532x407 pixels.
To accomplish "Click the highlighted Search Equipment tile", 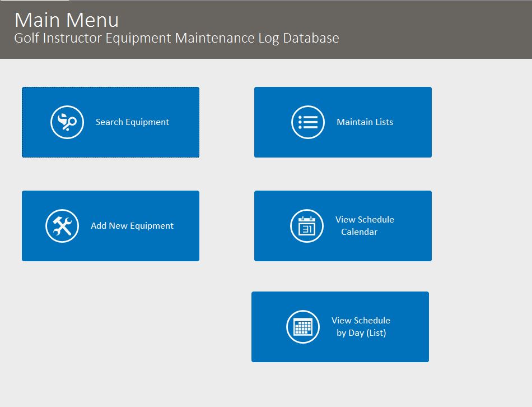I will [110, 122].
